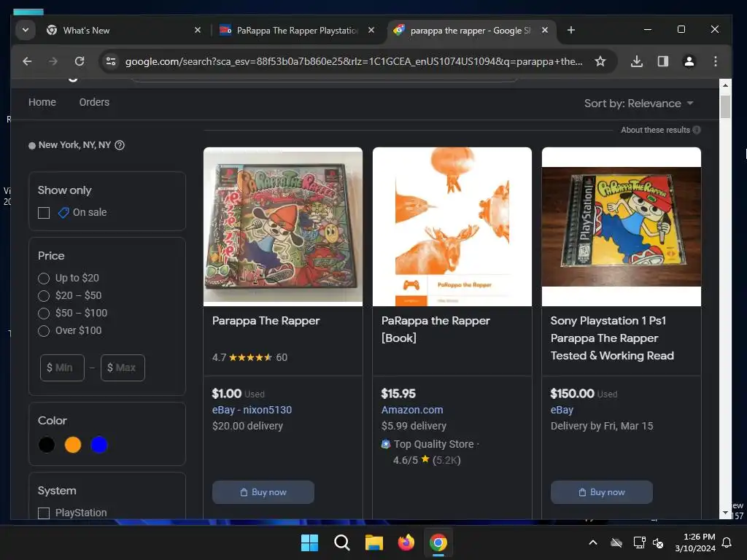Open the Parappa The Rapper product title
Viewport: 747px width, 560px height.
point(266,321)
